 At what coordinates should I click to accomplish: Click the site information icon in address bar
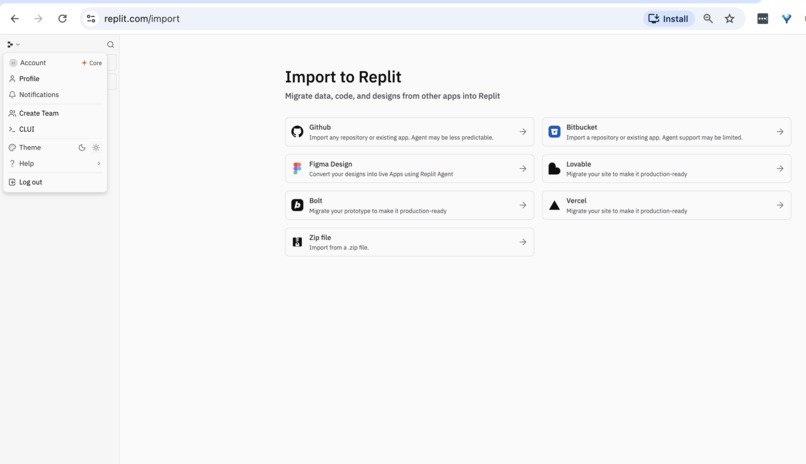point(91,18)
